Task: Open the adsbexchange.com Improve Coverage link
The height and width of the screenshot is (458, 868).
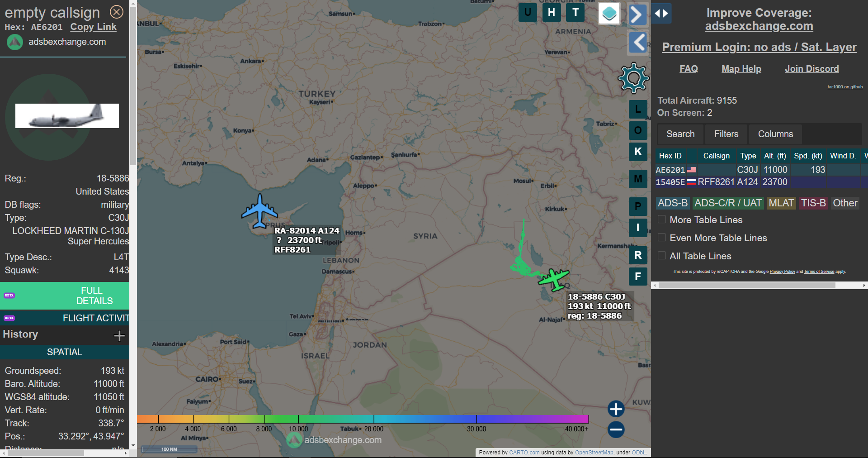Action: click(x=759, y=26)
